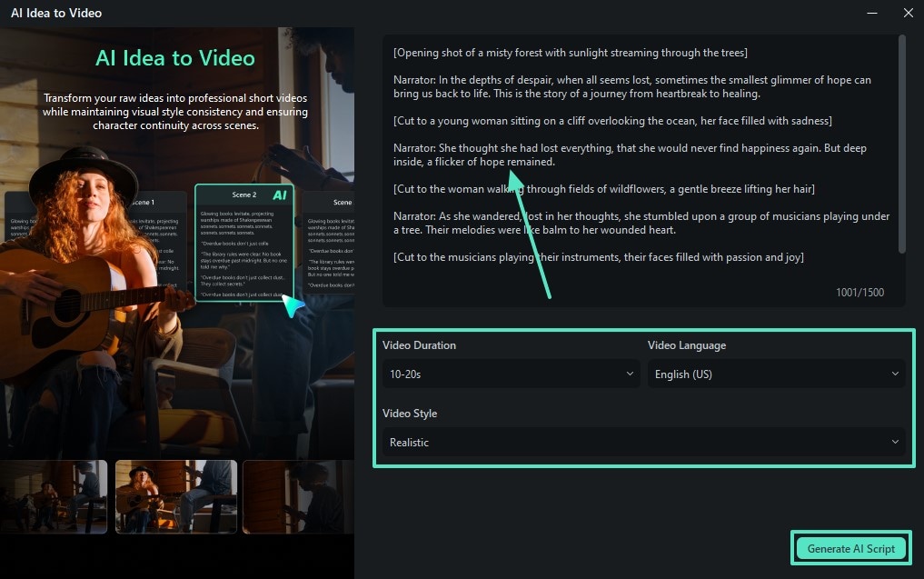Viewport: 924px width, 579px height.
Task: Click the line '[Opening shot of a misty forest'
Action: (571, 53)
